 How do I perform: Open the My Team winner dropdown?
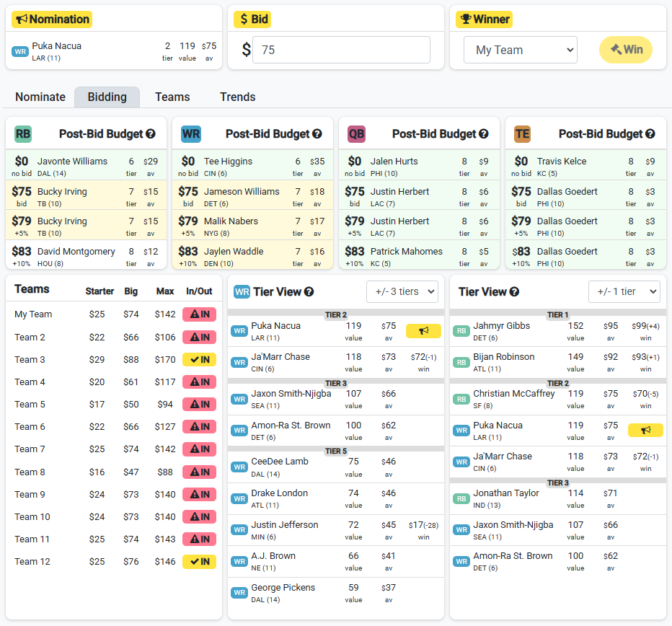pos(521,50)
